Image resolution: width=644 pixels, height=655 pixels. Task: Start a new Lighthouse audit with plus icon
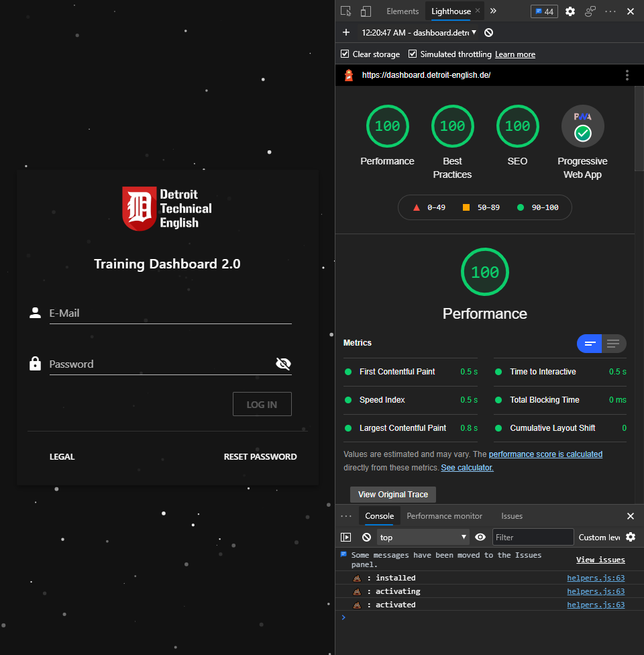pyautogui.click(x=346, y=33)
